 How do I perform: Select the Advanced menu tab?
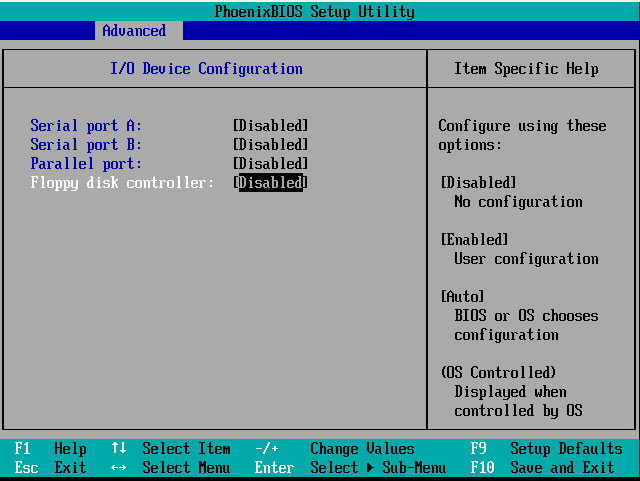[134, 31]
